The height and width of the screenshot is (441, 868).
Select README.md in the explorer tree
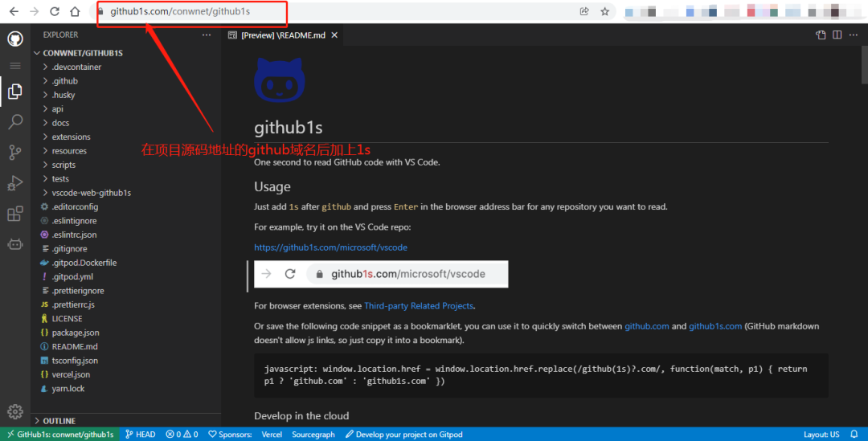coord(127,346)
